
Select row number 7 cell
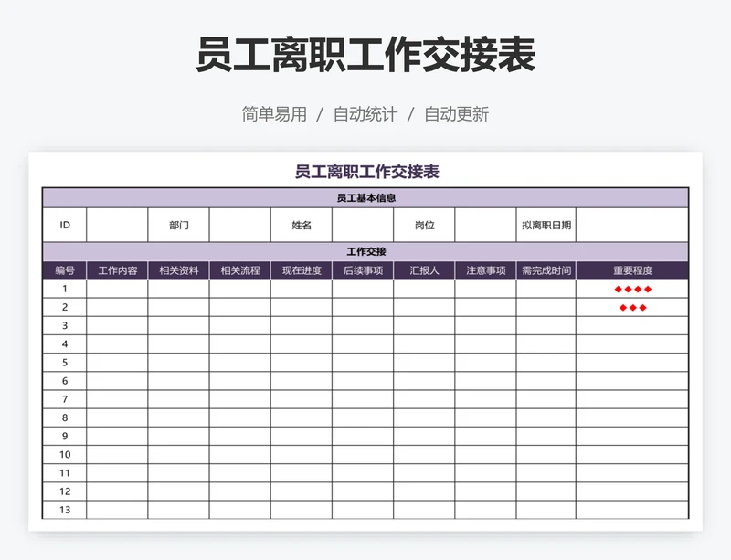pyautogui.click(x=64, y=399)
